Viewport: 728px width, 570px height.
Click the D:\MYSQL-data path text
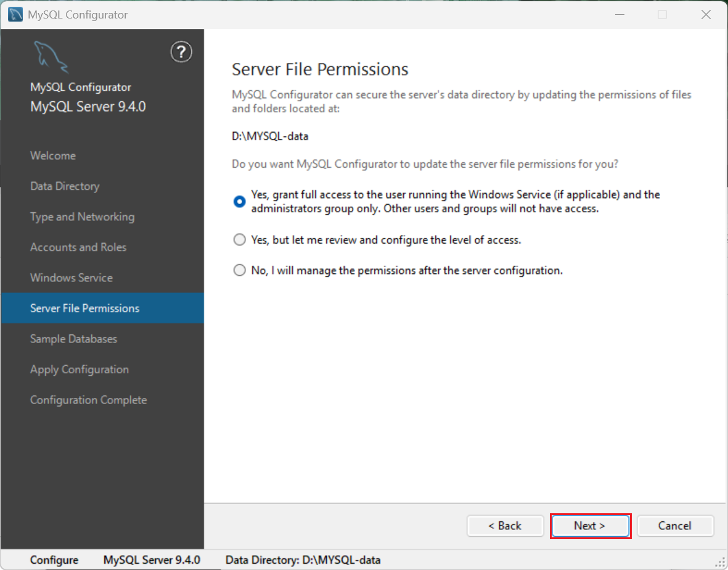coord(270,136)
